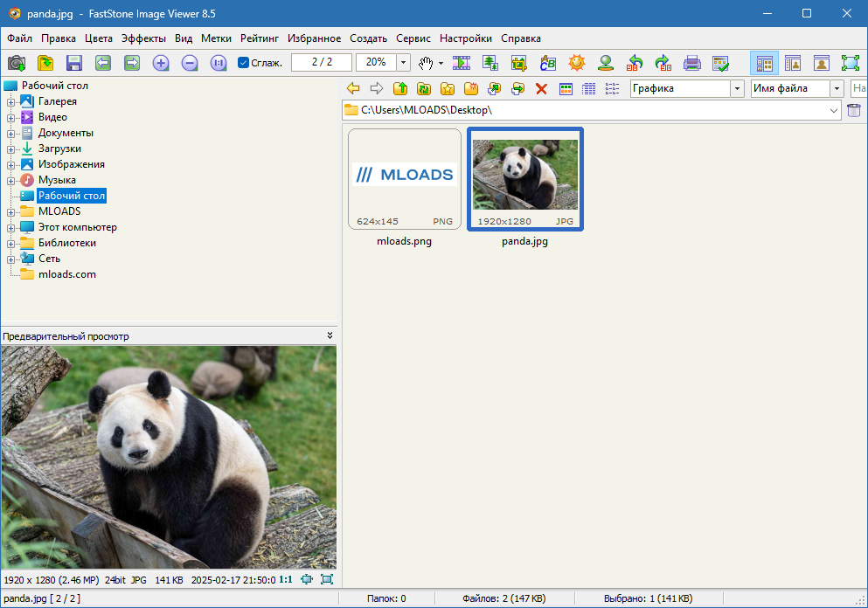
Task: Delete selected file with red X icon
Action: [x=541, y=88]
